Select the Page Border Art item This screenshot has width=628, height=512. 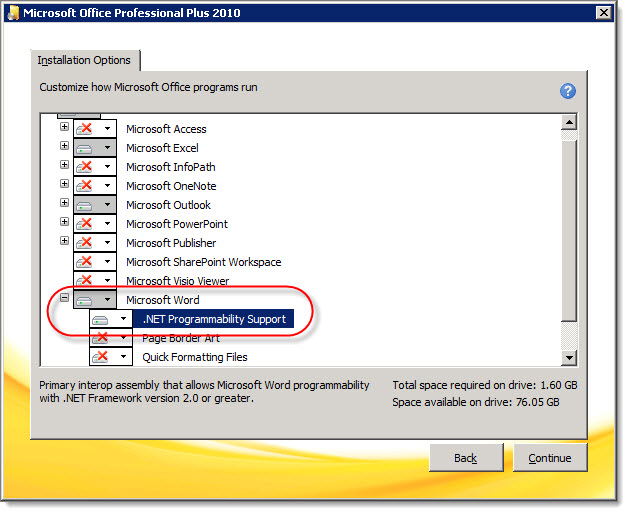181,338
